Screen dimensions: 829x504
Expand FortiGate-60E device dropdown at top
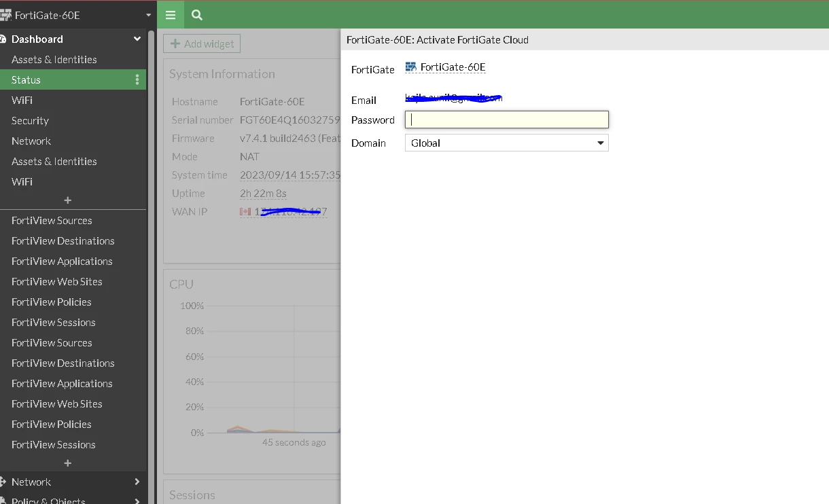pos(148,15)
